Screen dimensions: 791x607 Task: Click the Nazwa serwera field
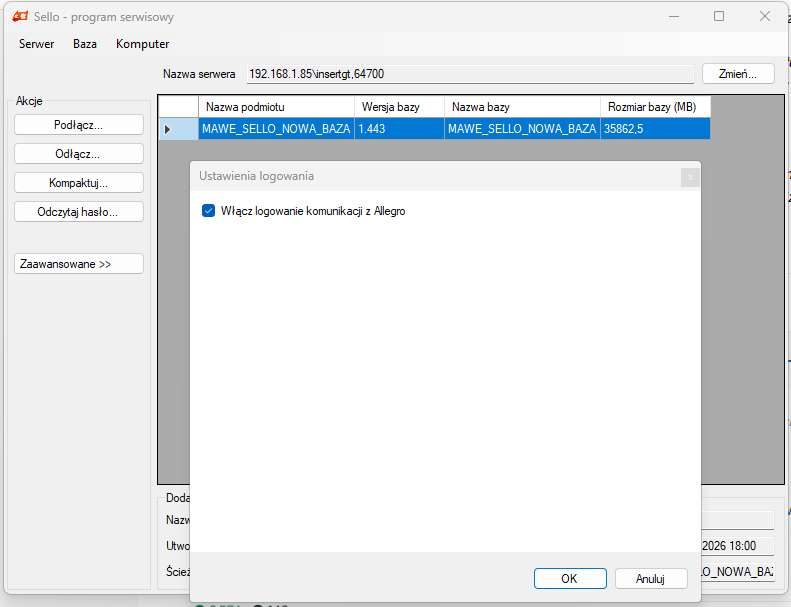(x=470, y=74)
